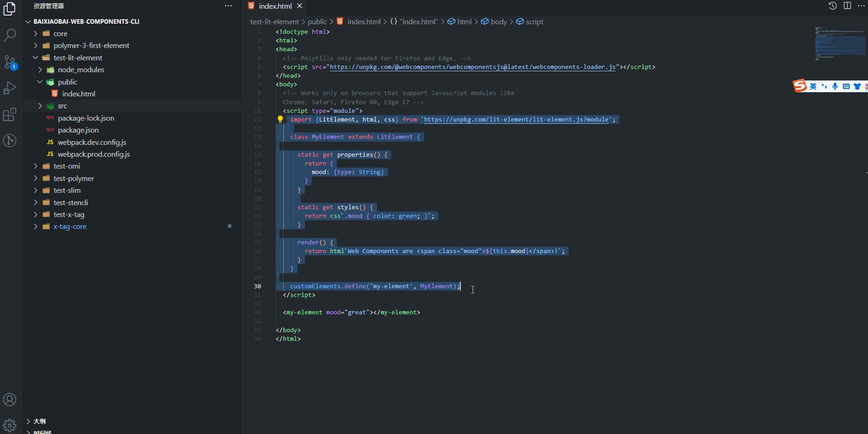Viewport: 868px width, 434px height.
Task: Toggle Chinese/English mode on the Sogou toolbar
Action: point(813,86)
